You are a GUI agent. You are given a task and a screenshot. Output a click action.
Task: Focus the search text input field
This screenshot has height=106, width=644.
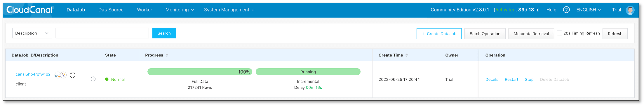click(x=102, y=33)
